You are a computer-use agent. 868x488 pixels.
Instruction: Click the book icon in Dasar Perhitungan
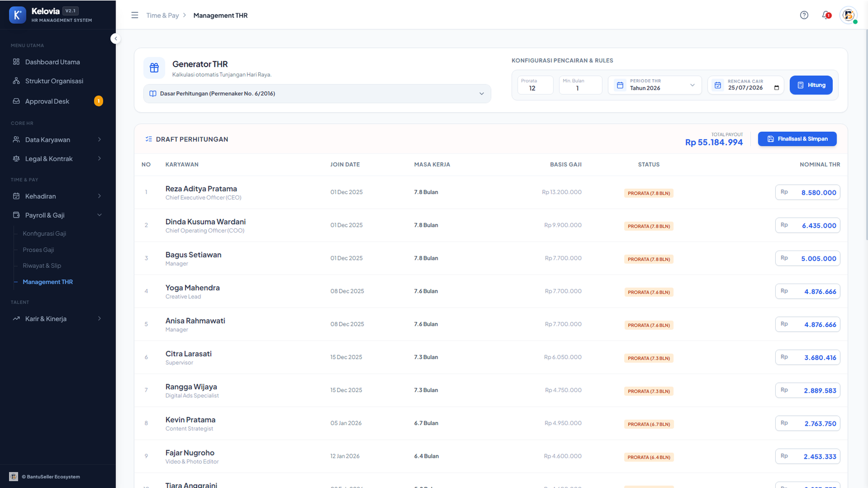(153, 94)
